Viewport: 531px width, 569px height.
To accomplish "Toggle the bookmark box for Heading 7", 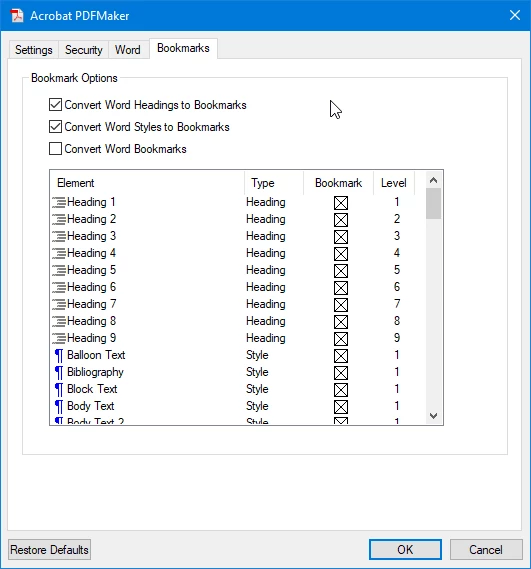I will click(x=341, y=305).
